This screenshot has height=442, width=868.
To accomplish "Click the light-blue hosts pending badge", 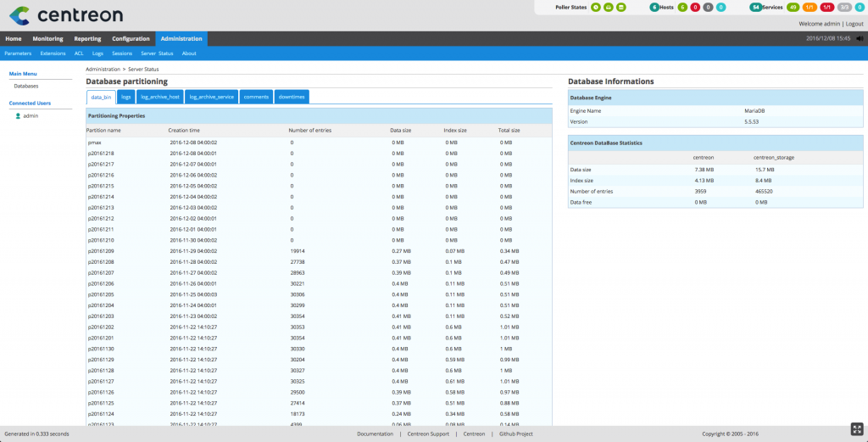I will point(721,7).
